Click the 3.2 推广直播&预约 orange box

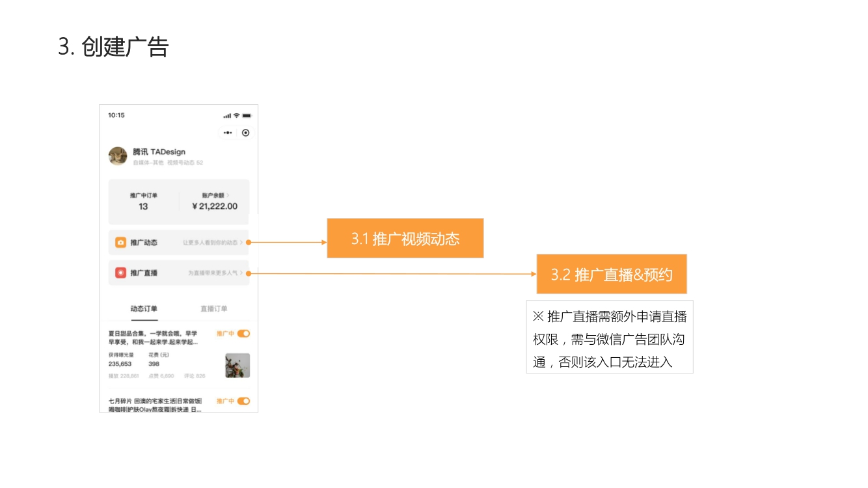click(x=612, y=274)
